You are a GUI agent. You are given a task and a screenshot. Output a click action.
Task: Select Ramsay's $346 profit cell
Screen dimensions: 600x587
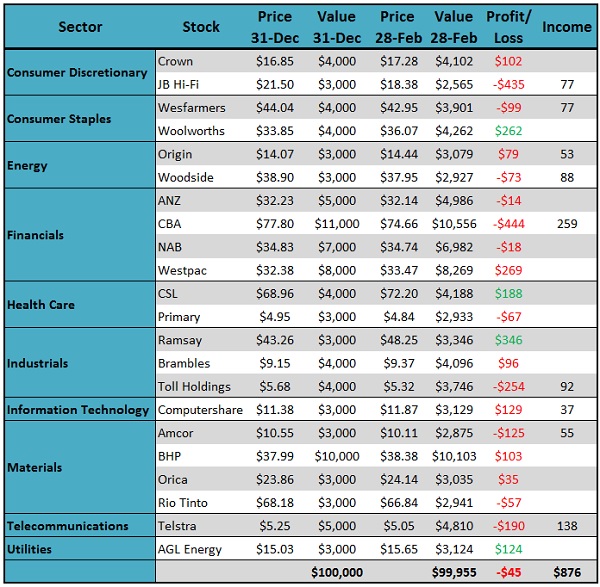509,340
